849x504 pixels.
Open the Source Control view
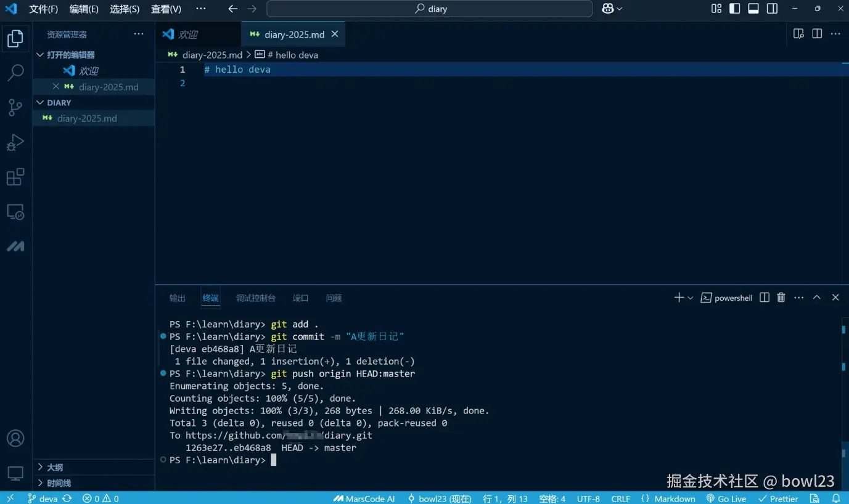15,108
